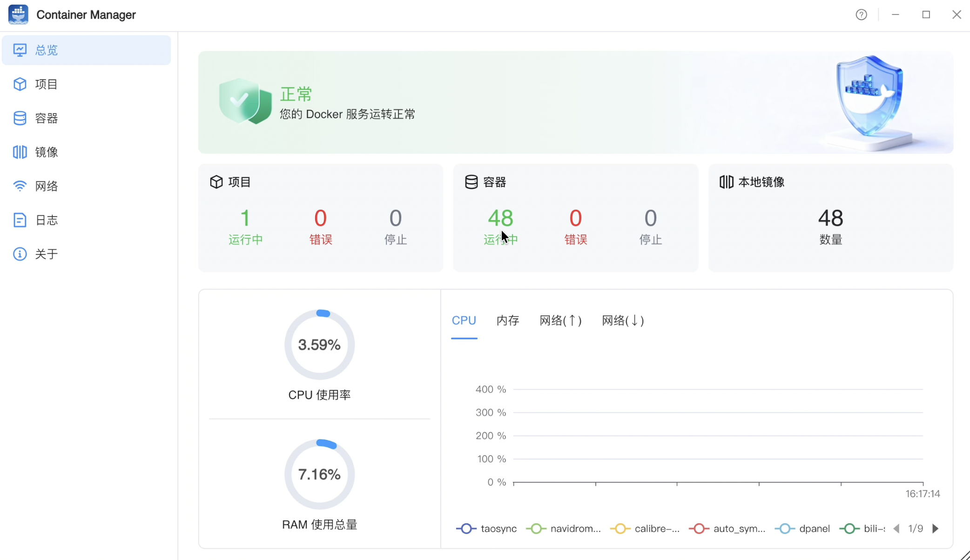Click the Container Manager app logo
970x560 pixels.
(18, 15)
